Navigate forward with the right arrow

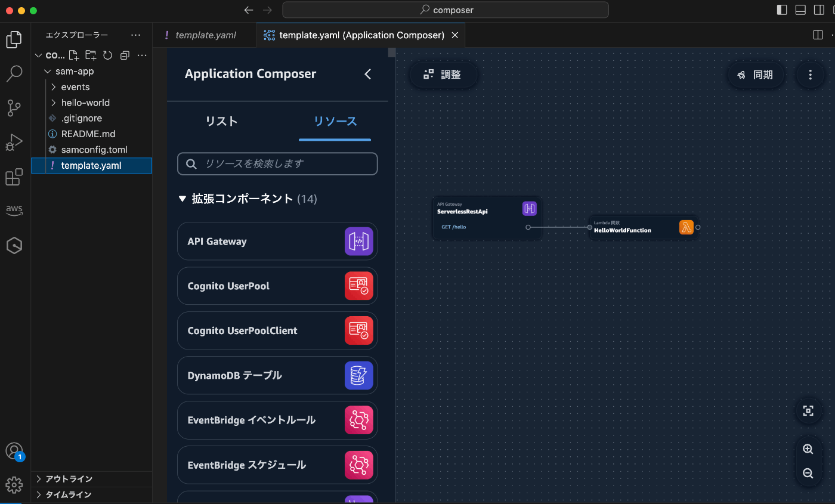(x=267, y=10)
